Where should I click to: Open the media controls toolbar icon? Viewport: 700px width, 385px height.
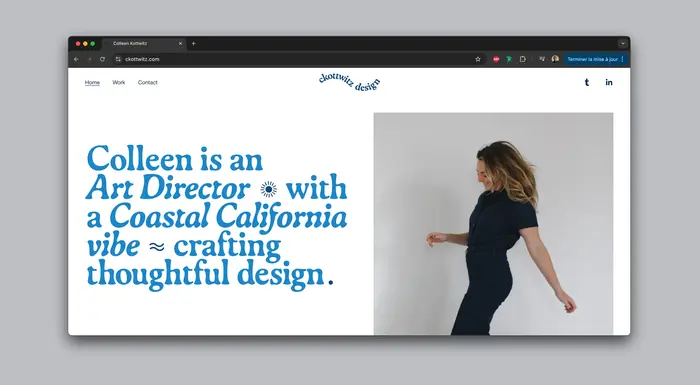tap(542, 59)
